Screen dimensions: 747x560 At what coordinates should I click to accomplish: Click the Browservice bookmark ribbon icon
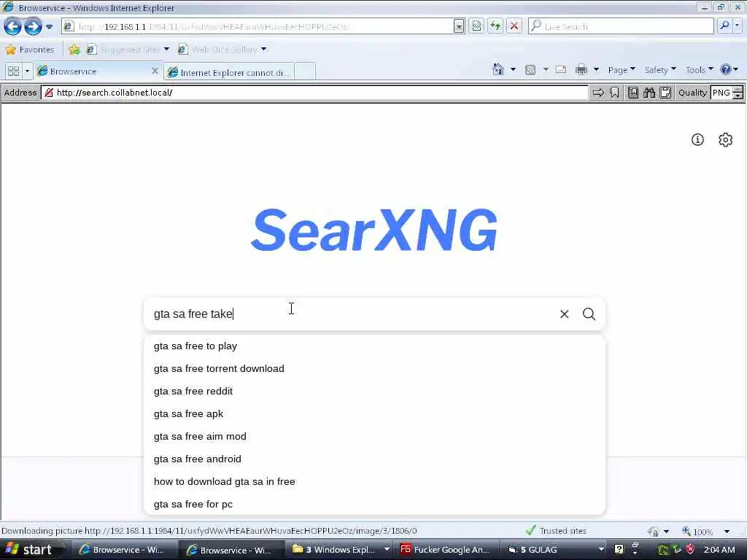coord(614,93)
